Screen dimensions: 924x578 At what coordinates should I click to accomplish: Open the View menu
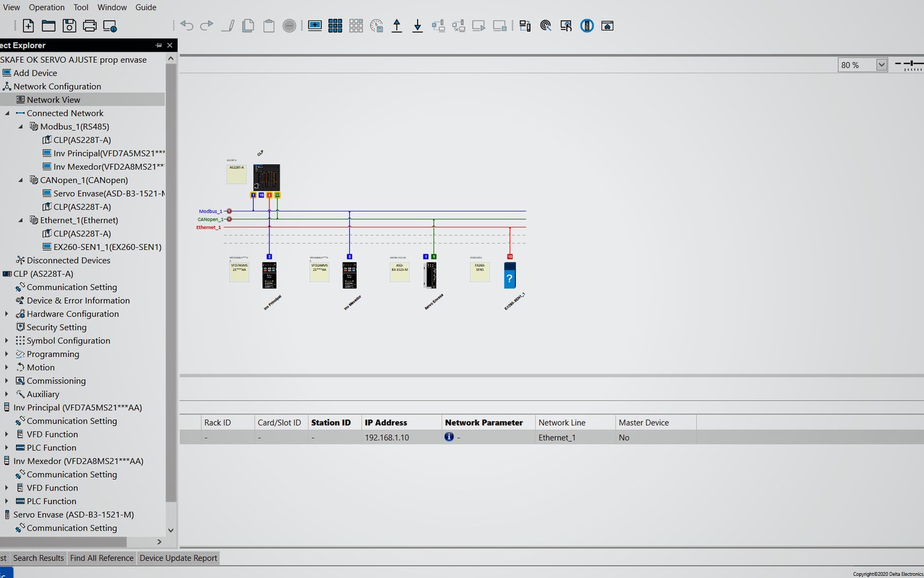tap(11, 7)
